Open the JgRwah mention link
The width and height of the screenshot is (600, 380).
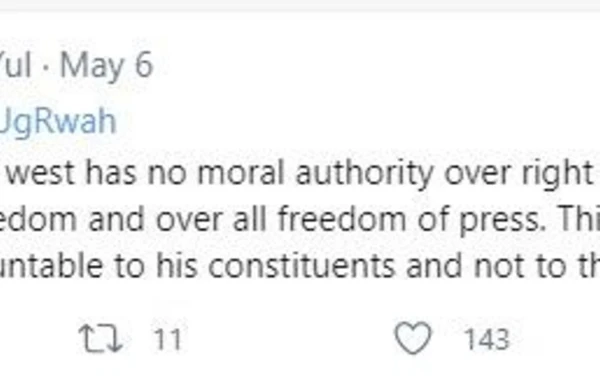pos(58,121)
